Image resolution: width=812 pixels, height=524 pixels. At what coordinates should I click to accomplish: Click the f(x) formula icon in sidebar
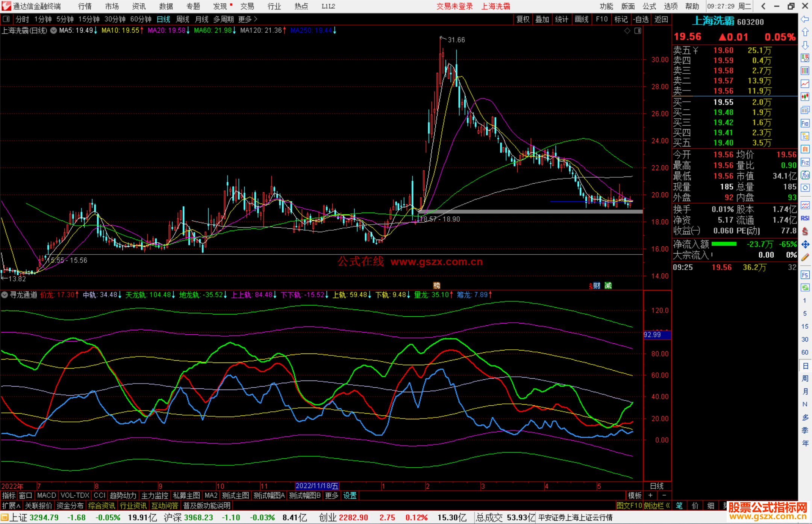[x=805, y=175]
